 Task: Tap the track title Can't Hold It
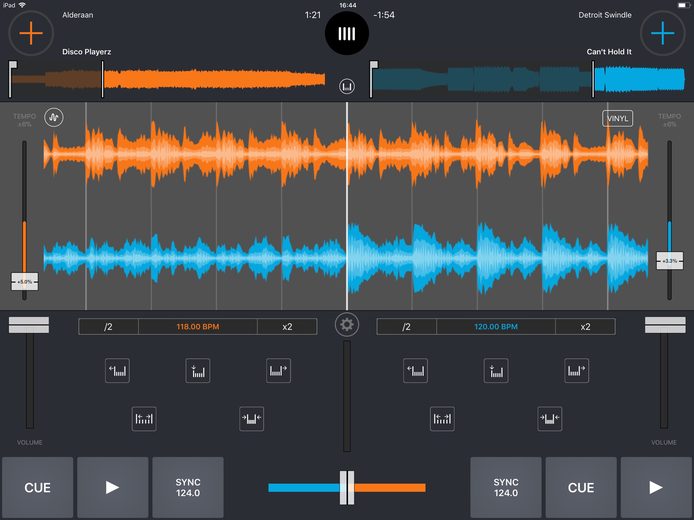point(609,52)
